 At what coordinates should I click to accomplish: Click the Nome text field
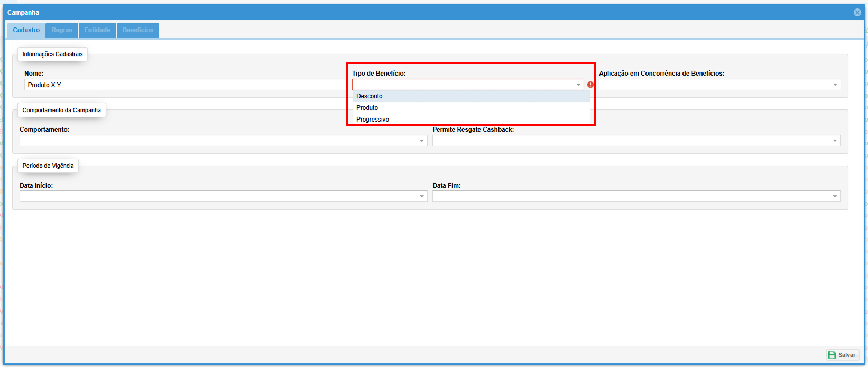pos(185,85)
